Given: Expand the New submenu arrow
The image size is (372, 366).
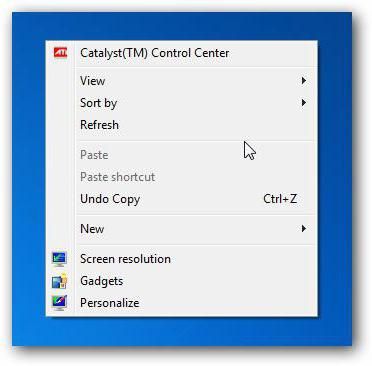Looking at the screenshot, I should click(x=303, y=229).
